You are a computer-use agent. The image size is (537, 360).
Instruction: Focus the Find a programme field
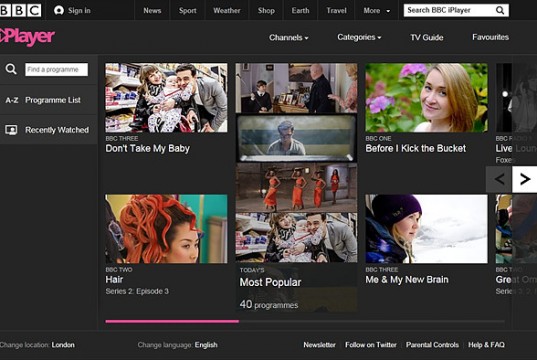(x=57, y=69)
